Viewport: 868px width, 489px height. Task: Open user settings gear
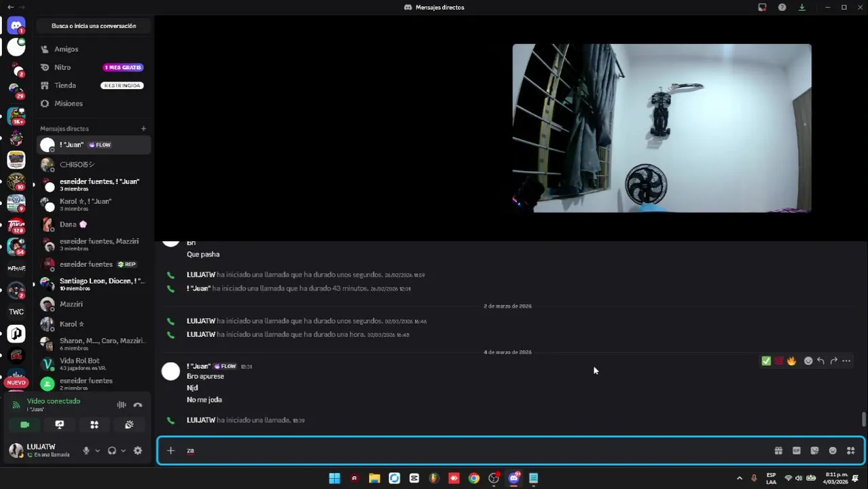point(138,450)
